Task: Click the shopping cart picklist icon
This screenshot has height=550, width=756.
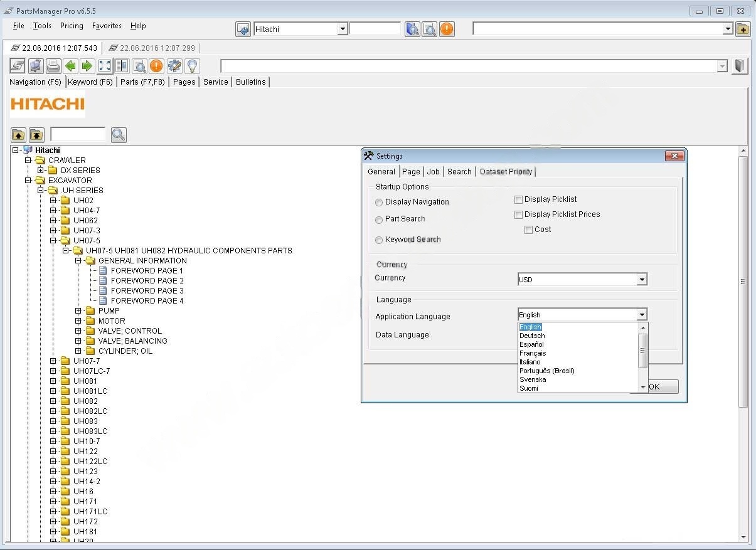Action: 36,66
